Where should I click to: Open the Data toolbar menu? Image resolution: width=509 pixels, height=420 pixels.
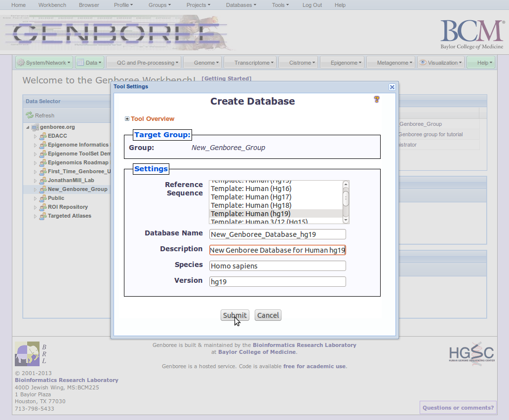click(x=89, y=63)
